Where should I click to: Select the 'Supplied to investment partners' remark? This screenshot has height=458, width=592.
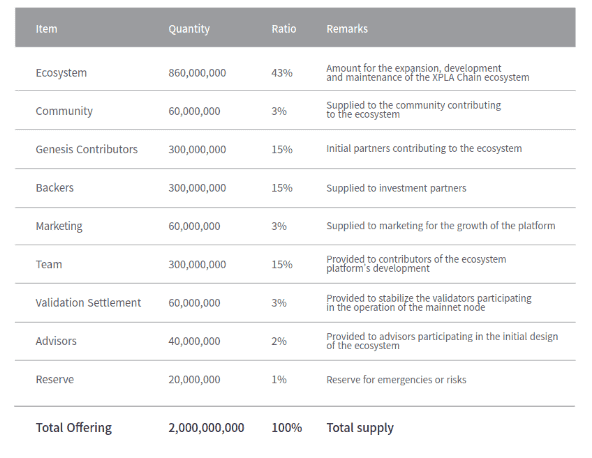tap(396, 188)
